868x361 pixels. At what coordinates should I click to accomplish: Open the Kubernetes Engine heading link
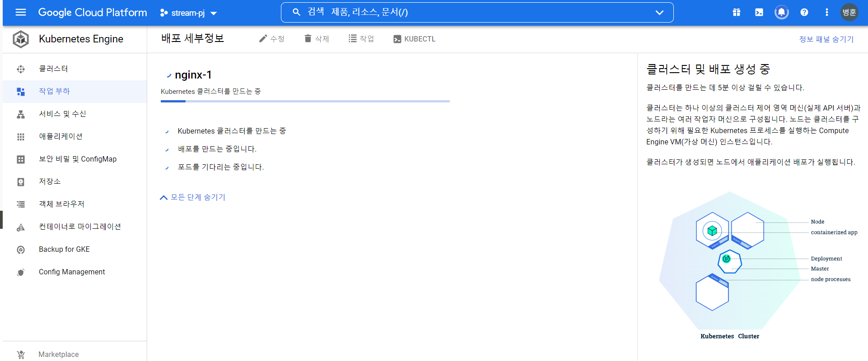[x=81, y=39]
